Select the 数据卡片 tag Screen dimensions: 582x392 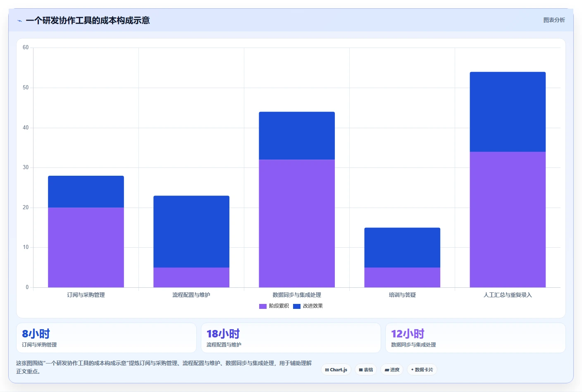(422, 370)
